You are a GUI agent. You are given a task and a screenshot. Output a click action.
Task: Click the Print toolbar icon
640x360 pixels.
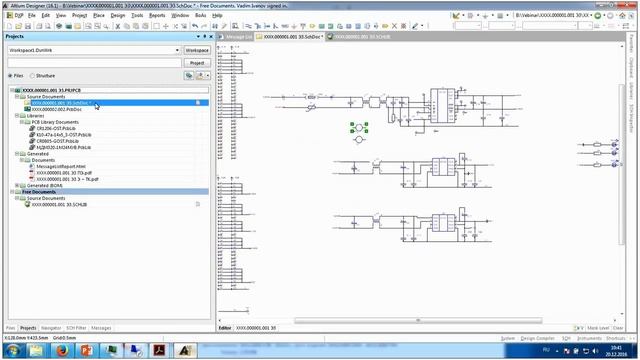[x=39, y=26]
